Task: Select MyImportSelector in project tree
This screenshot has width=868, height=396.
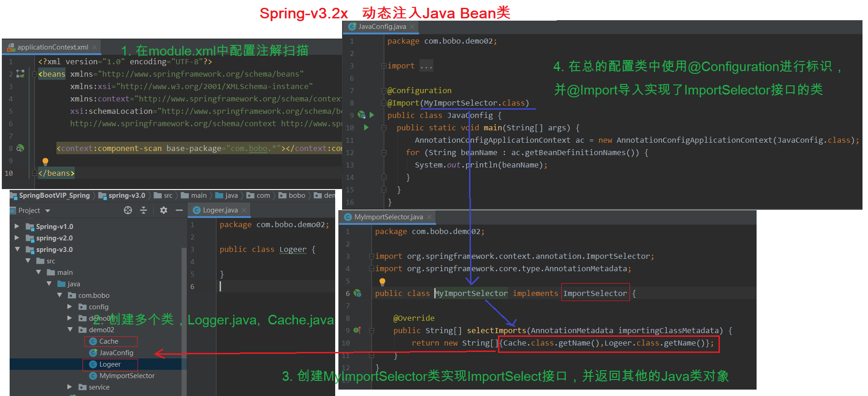Action: coord(122,376)
